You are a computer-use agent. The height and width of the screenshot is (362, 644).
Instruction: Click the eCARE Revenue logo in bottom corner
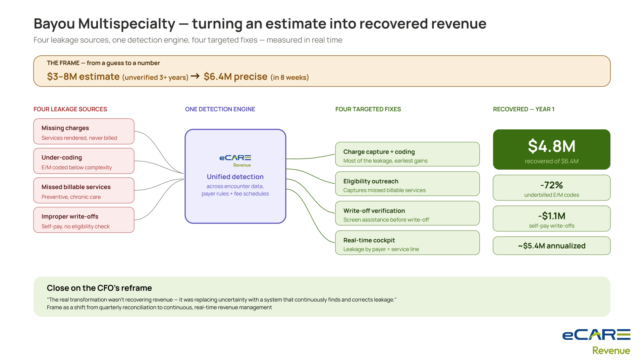[596, 342]
